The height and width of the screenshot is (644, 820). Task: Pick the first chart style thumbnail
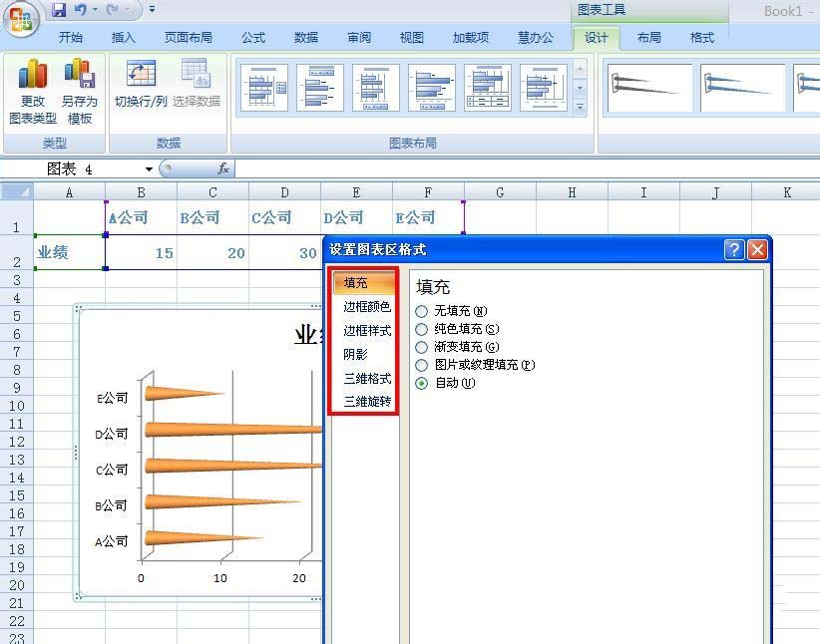point(650,89)
